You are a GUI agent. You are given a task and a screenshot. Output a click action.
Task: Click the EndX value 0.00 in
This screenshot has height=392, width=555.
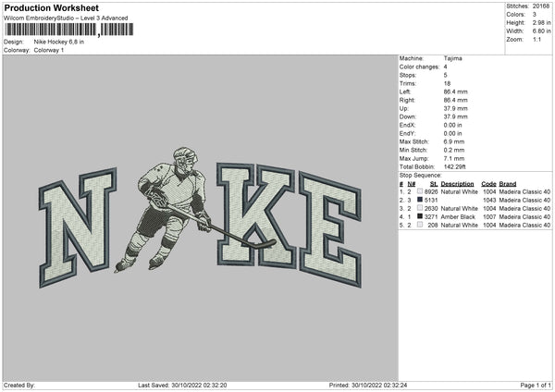click(452, 125)
